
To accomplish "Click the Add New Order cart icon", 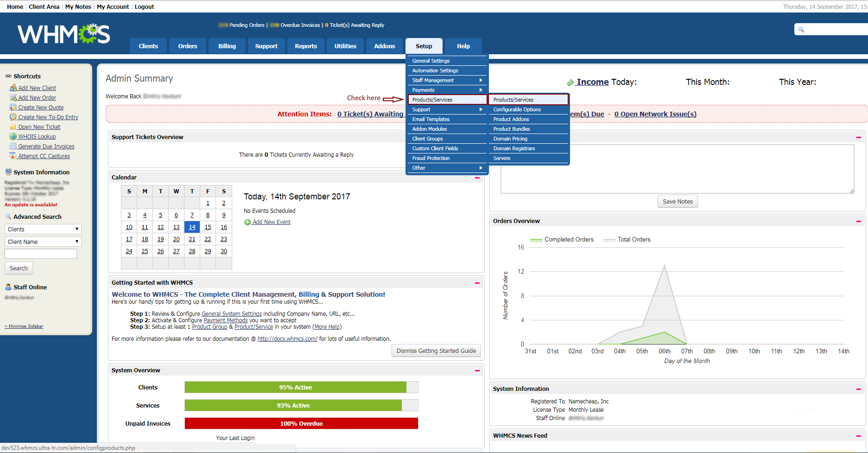I will [x=13, y=97].
